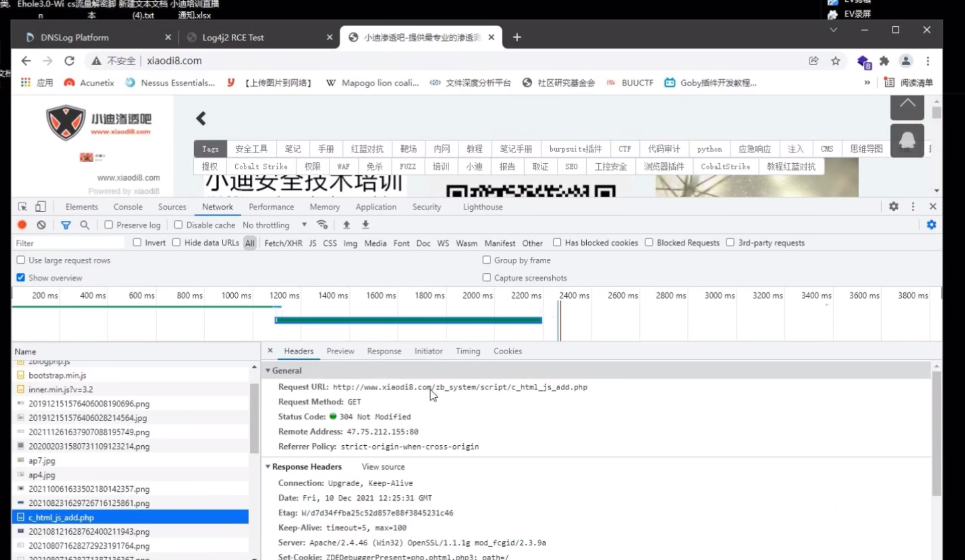Check Has blocked cookies

click(557, 243)
